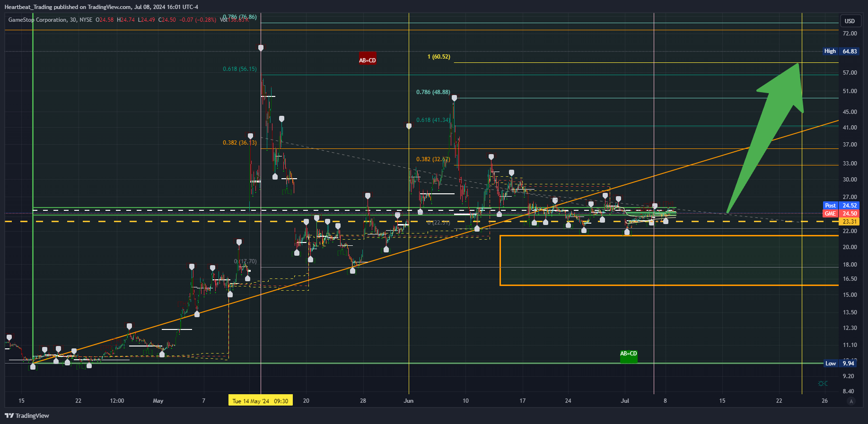The width and height of the screenshot is (868, 424).
Task: Click the pivot marker atop the May 14 spike
Action: [x=261, y=48]
